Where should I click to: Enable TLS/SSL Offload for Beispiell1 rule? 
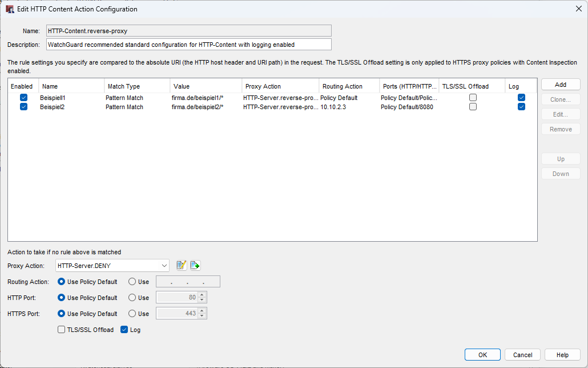coord(473,98)
